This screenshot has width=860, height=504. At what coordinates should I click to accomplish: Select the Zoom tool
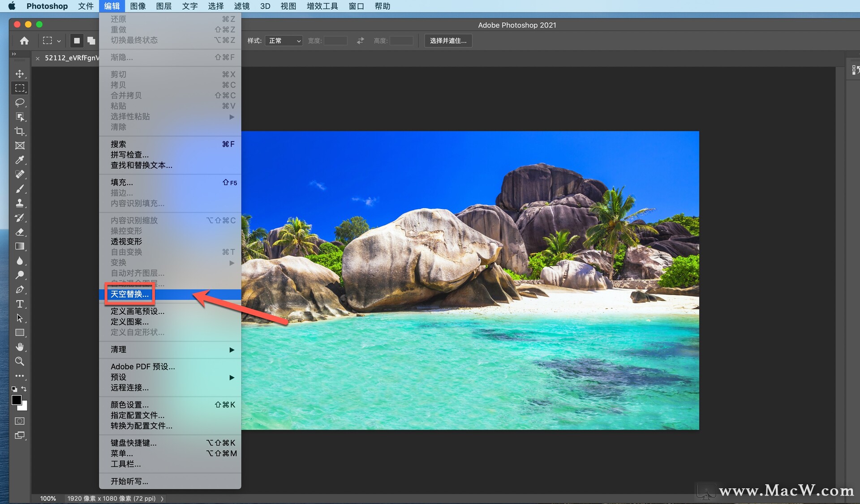[20, 361]
